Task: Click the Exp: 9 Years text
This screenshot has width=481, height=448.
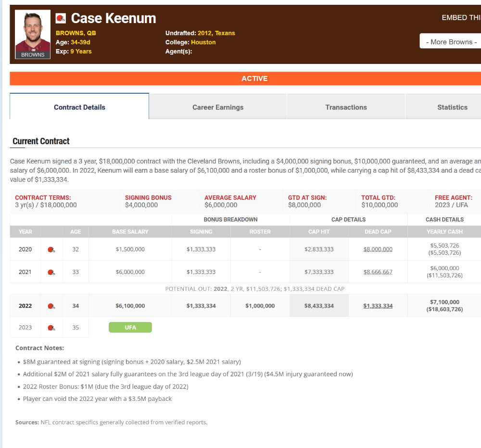Action: [x=74, y=51]
